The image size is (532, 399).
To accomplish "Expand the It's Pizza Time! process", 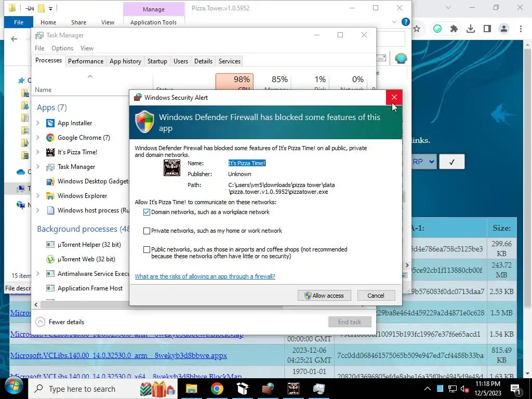I will (38, 152).
